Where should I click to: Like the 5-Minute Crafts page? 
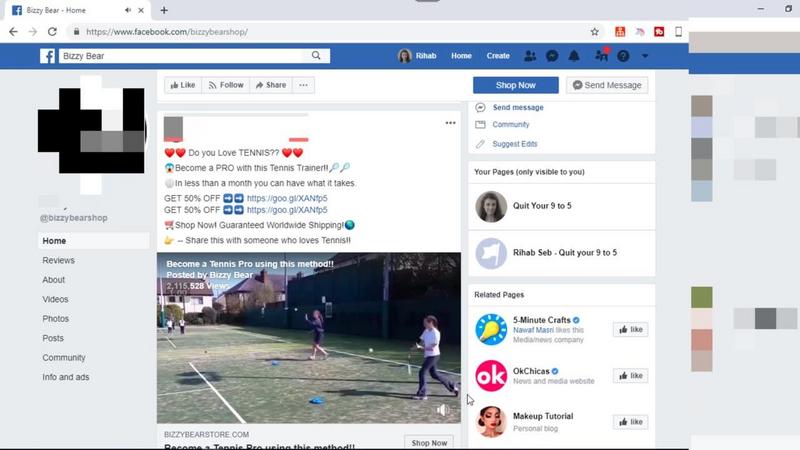click(631, 330)
